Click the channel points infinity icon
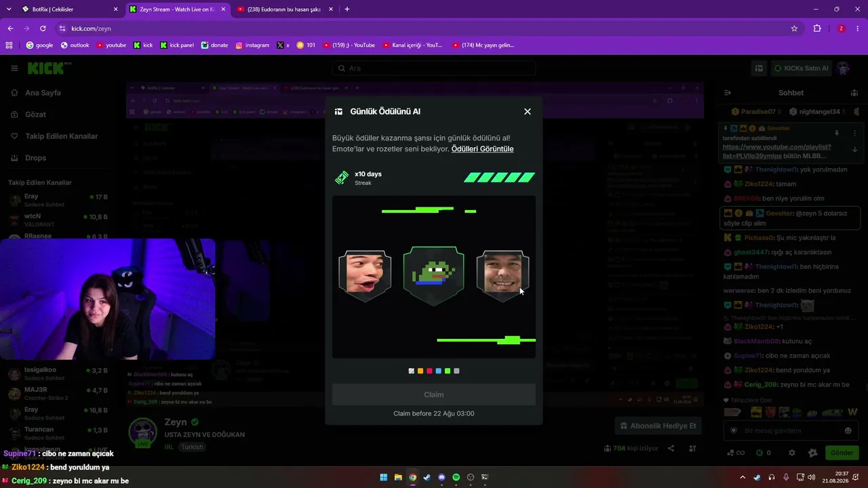Image resolution: width=868 pixels, height=488 pixels. tap(736, 453)
